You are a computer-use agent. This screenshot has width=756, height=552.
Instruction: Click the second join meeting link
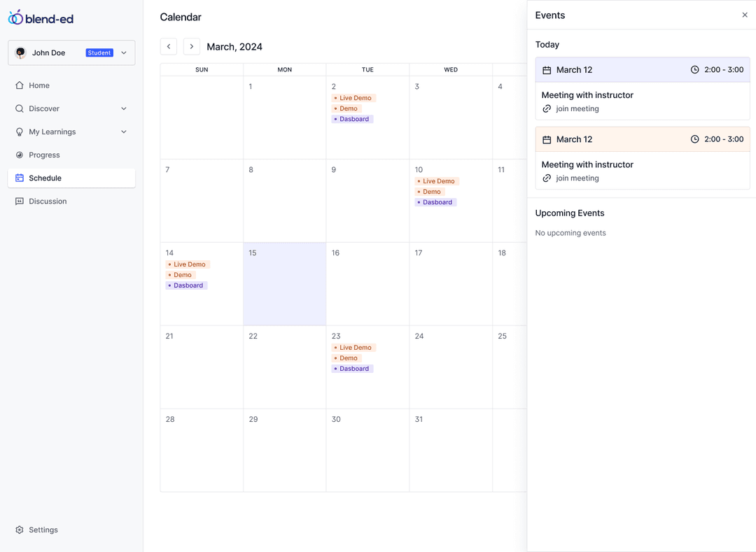coord(577,178)
